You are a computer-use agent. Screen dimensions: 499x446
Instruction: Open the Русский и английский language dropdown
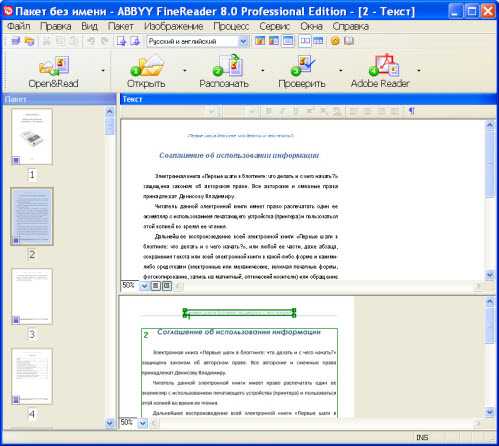pyautogui.click(x=243, y=42)
